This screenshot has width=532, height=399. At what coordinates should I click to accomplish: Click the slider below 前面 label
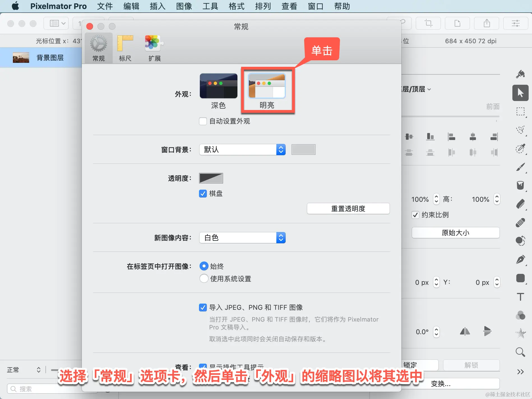tap(451, 116)
